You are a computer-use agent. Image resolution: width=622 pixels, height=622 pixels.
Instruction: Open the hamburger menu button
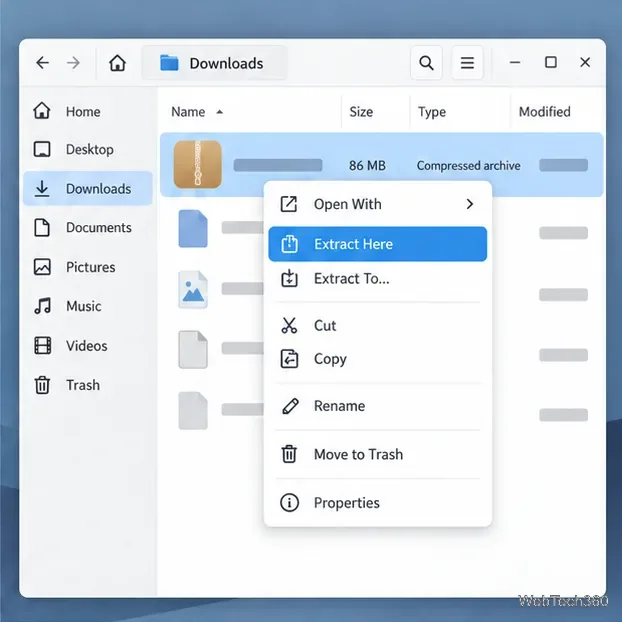tap(467, 63)
